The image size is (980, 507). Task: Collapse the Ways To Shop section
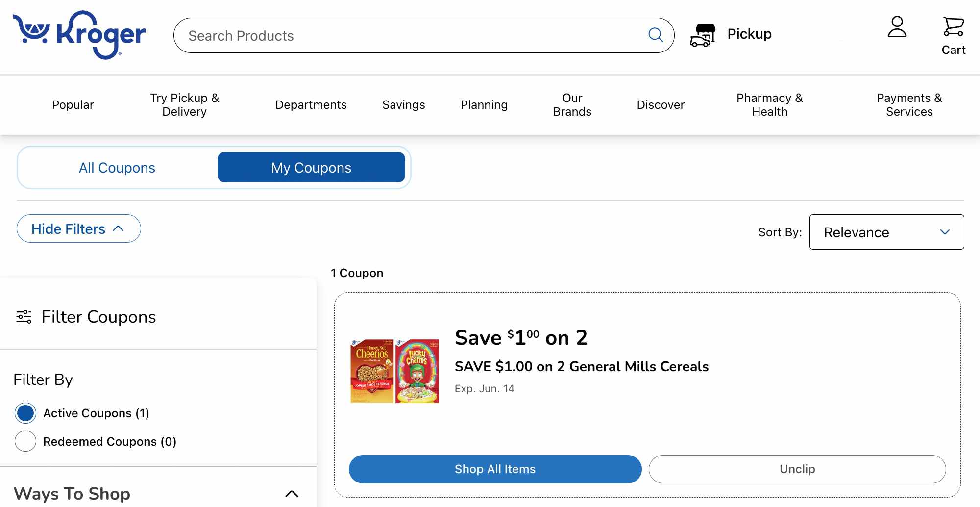[292, 494]
